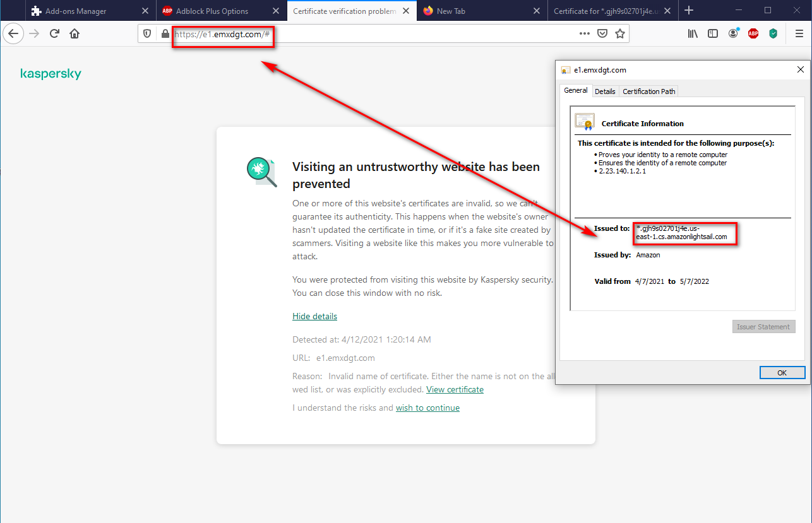
Task: Confirm the certificate dialog with OK
Action: [x=782, y=373]
